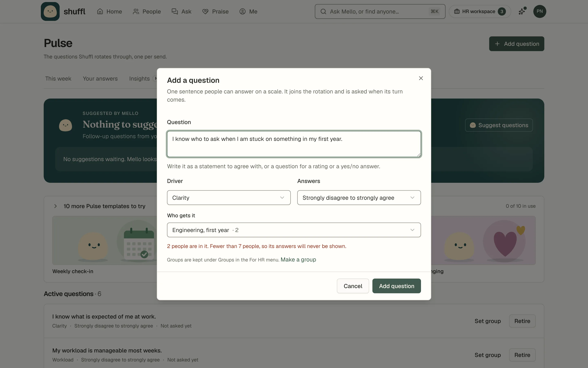This screenshot has height=368, width=588.
Task: Open the Ask nav item
Action: tap(182, 11)
